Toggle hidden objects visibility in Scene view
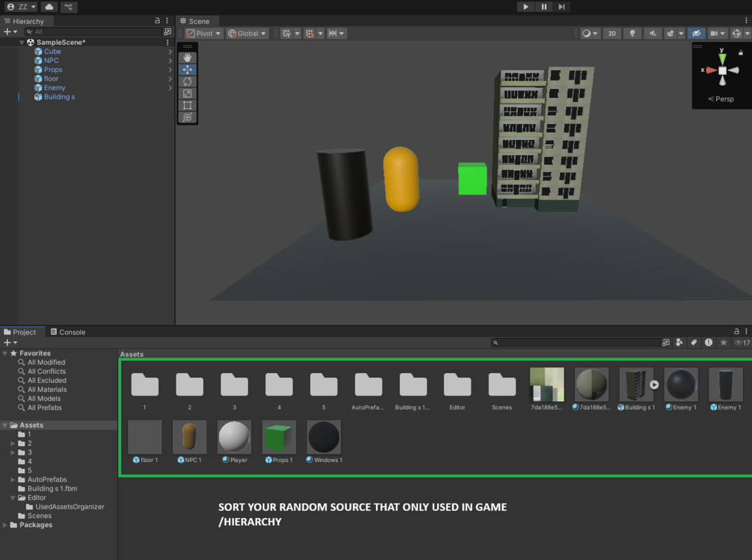The height and width of the screenshot is (560, 752). tap(695, 34)
